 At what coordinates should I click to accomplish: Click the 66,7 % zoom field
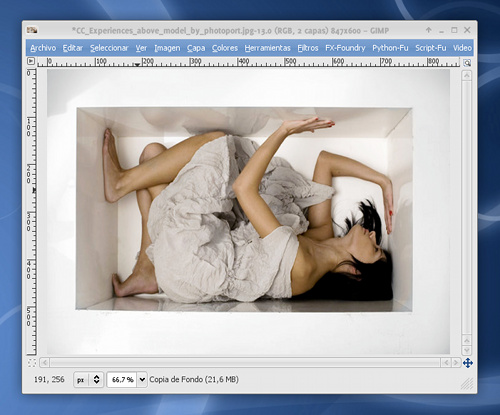[122, 380]
